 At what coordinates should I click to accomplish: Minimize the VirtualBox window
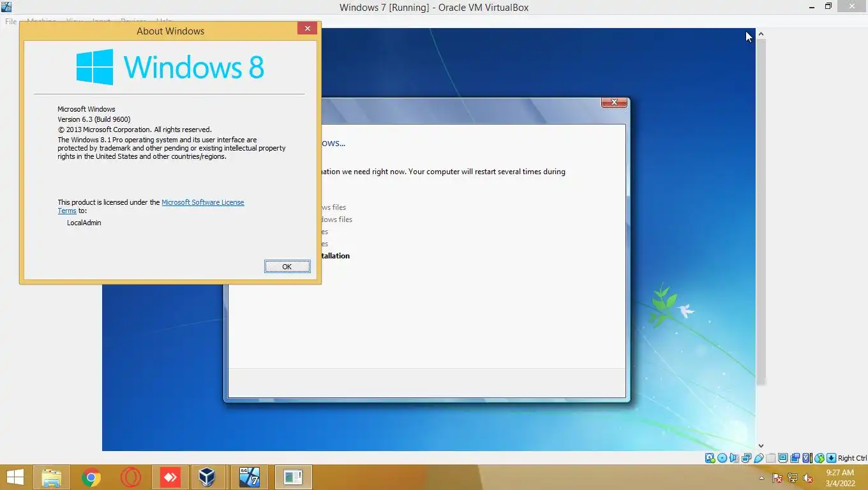pyautogui.click(x=811, y=7)
